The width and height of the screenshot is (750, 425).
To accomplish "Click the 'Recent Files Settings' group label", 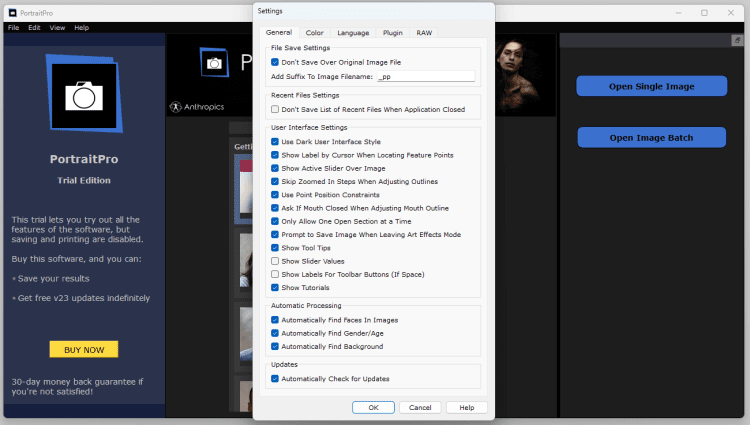I will pos(305,95).
